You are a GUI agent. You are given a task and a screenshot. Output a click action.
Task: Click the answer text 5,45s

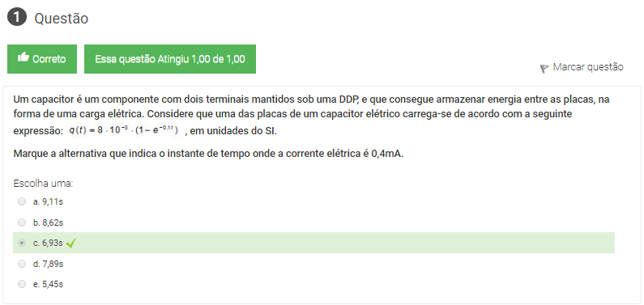tap(53, 284)
